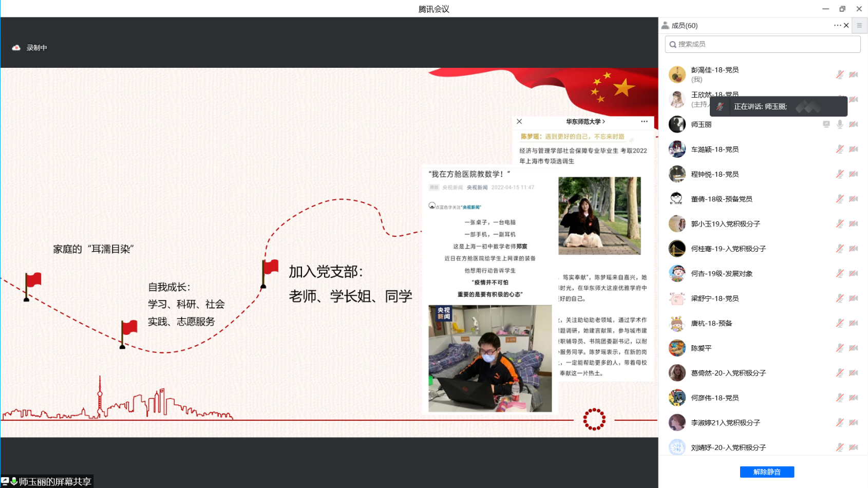
Task: Select member 郭小玉19入党积极分子 in the list
Action: (x=763, y=223)
